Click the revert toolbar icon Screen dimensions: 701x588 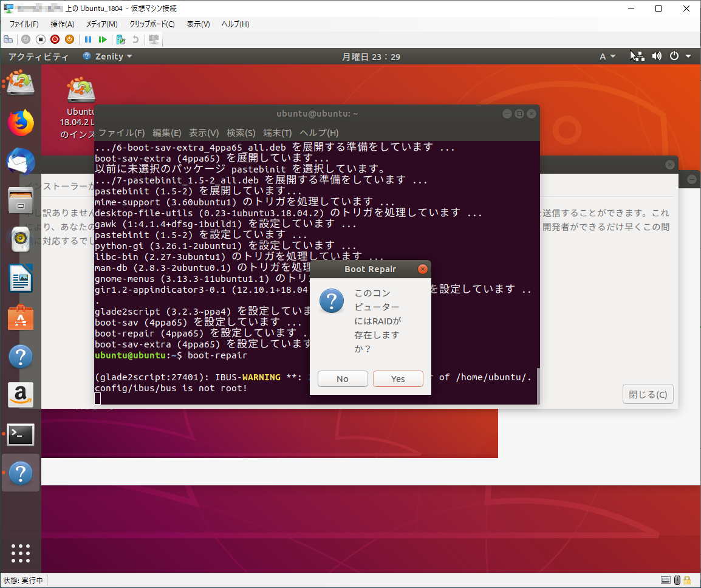pyautogui.click(x=135, y=39)
